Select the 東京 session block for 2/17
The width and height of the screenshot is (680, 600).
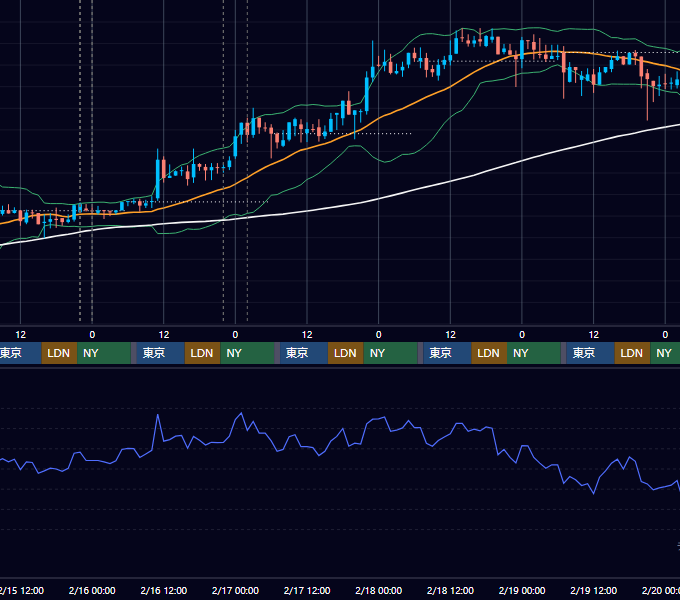click(304, 353)
